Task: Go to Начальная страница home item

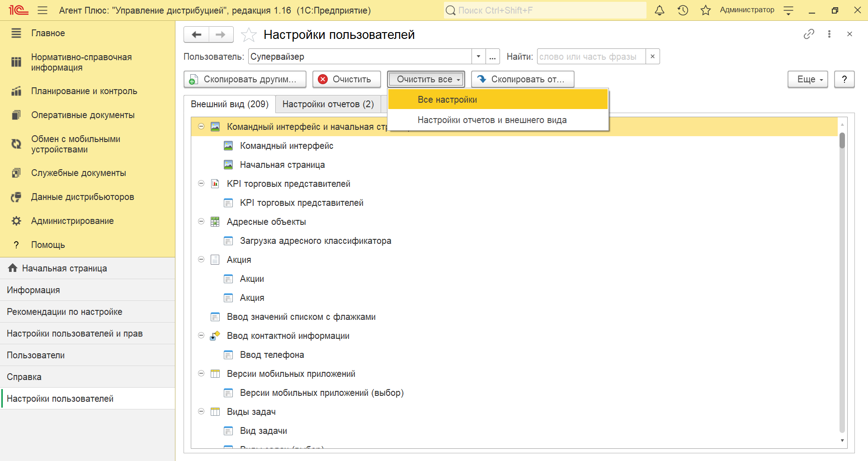Action: 87,268
